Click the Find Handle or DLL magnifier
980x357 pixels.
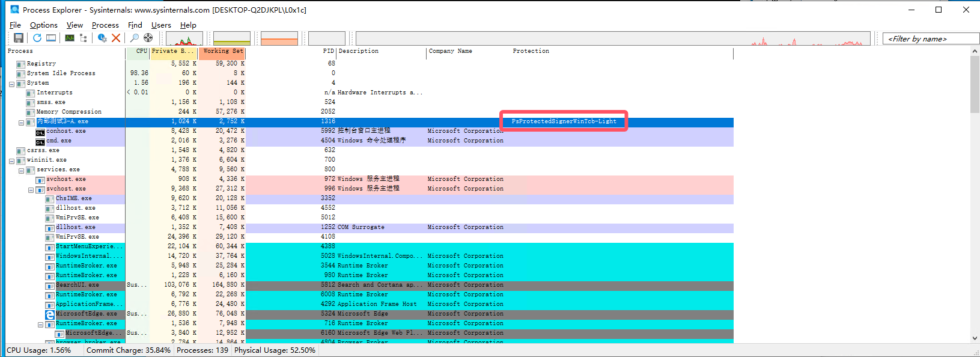[135, 38]
